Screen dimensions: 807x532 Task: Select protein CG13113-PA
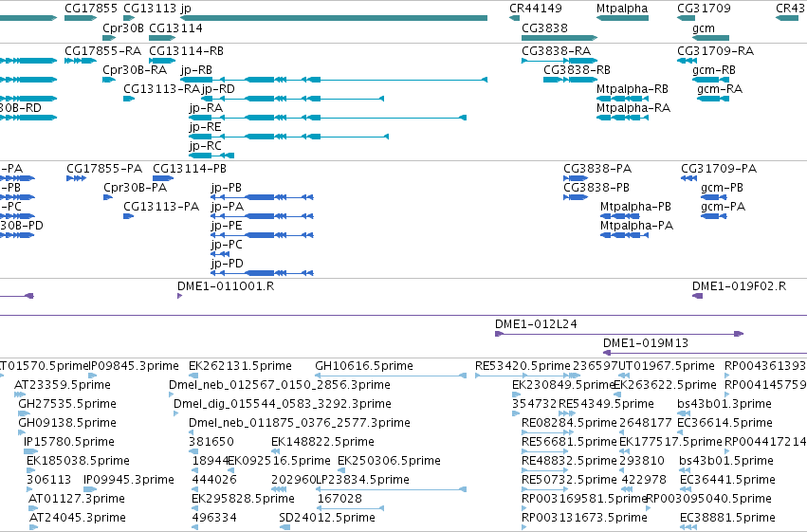coord(129,216)
